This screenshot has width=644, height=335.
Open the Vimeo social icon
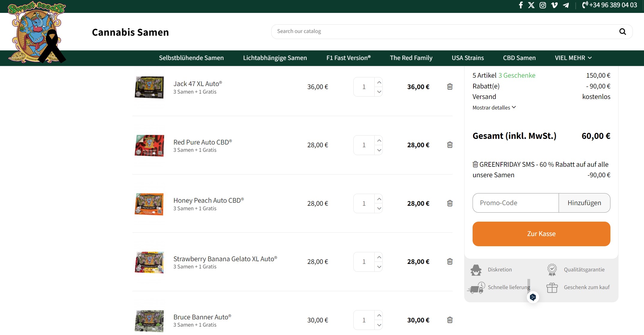[554, 5]
